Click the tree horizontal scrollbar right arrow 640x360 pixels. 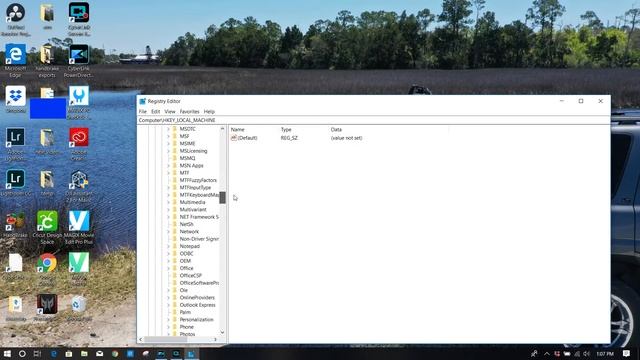click(x=216, y=339)
